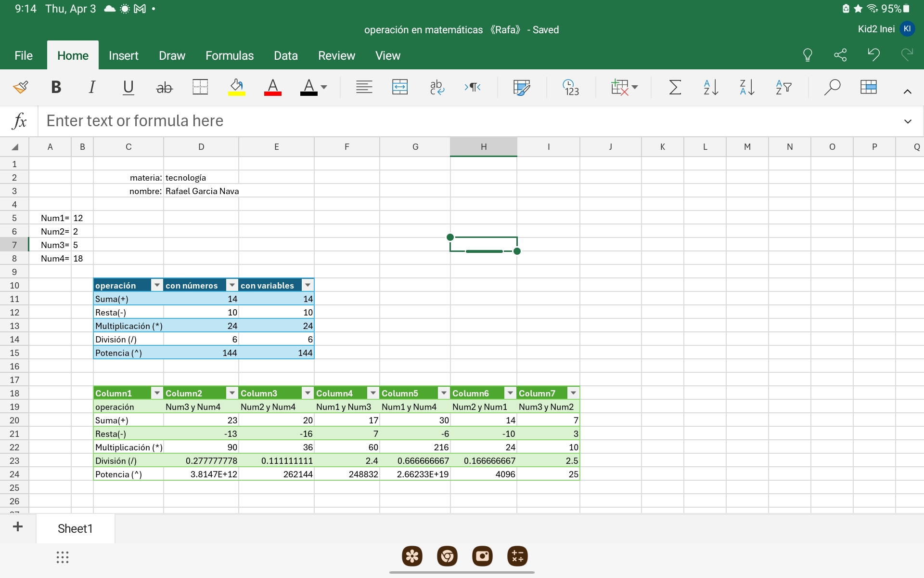Click the Merge cells icon
Viewport: 924px width, 578px height.
[x=399, y=87]
